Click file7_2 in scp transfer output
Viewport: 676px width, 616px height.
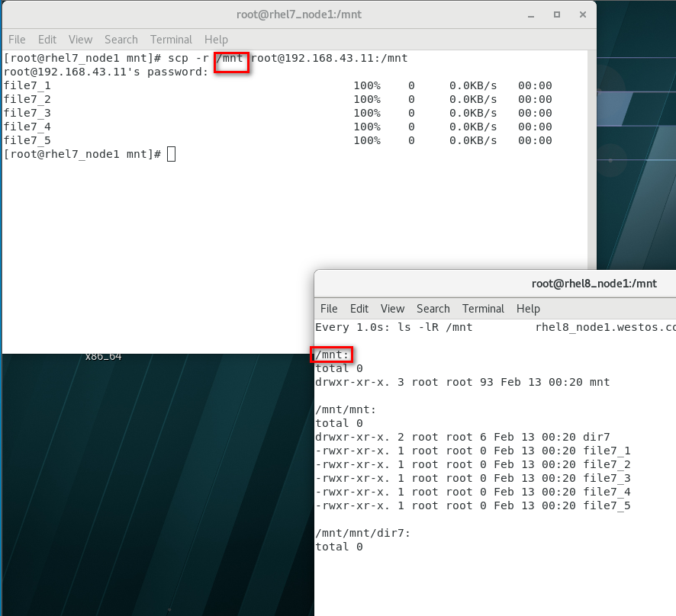[x=27, y=100]
